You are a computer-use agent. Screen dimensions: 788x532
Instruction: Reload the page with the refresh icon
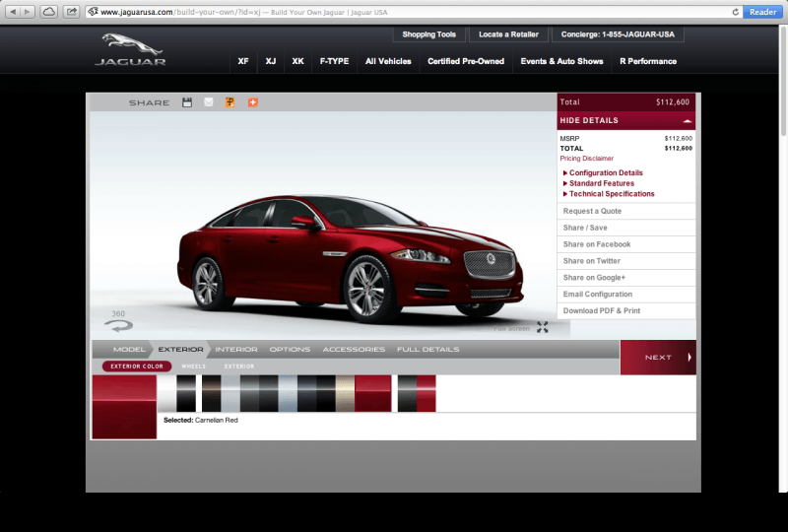(735, 12)
